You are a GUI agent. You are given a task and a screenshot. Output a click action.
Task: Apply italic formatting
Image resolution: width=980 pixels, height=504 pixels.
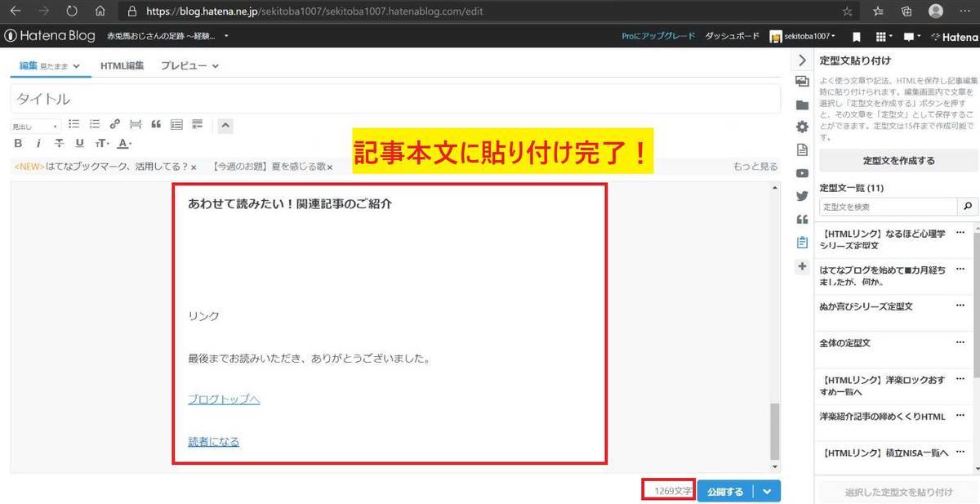pyautogui.click(x=38, y=144)
